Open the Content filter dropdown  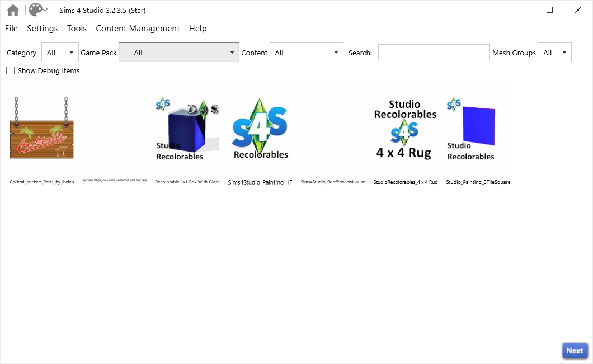click(x=307, y=52)
